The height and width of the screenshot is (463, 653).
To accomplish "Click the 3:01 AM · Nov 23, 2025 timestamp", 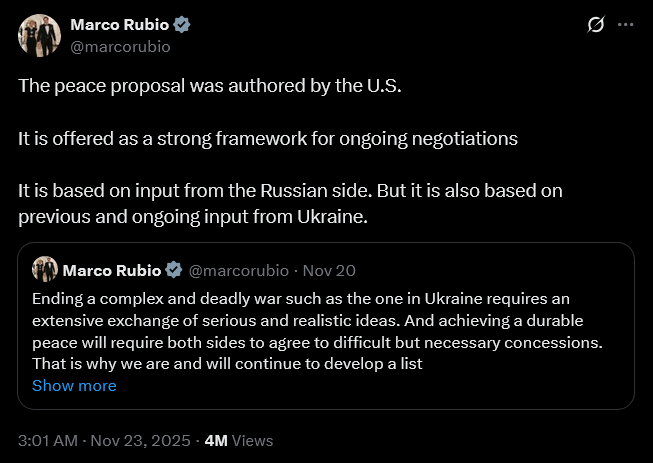I will [x=103, y=440].
